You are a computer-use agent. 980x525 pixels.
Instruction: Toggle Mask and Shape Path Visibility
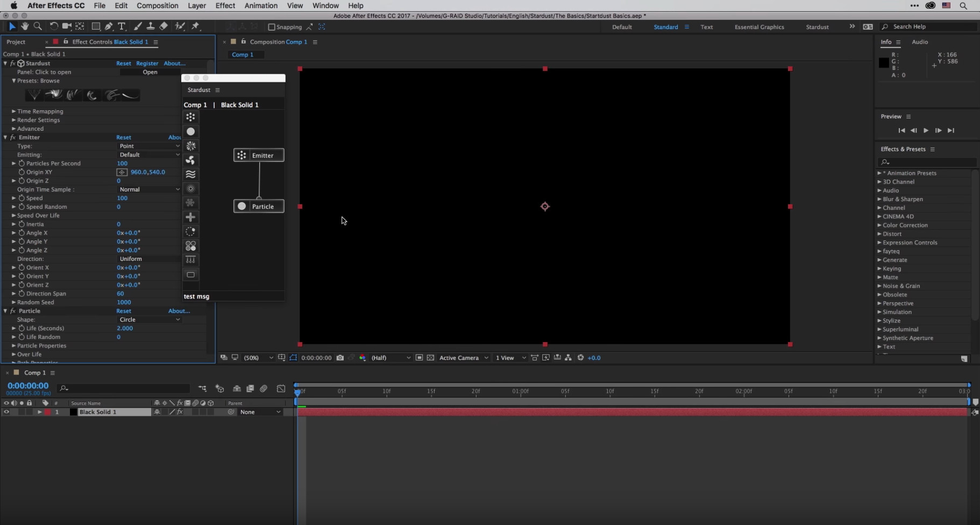click(293, 358)
